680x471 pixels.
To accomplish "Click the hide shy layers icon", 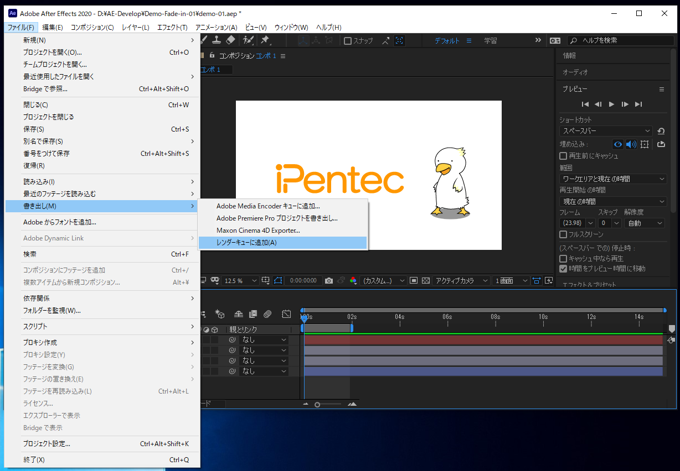I will click(x=238, y=314).
